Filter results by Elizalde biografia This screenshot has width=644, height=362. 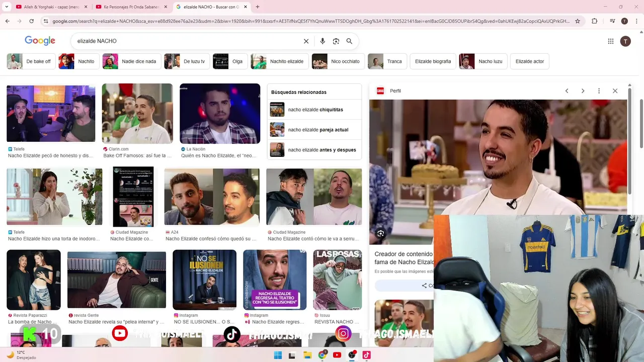point(433,61)
